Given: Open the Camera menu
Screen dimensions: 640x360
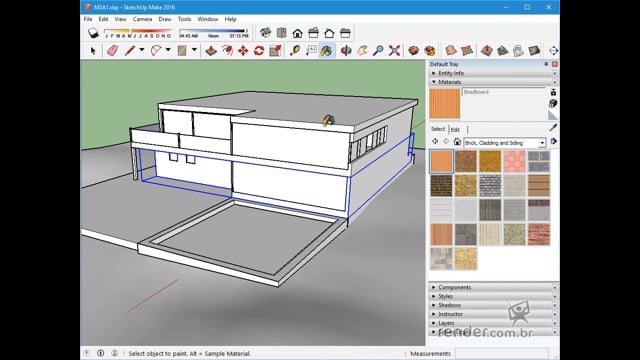Looking at the screenshot, I should (142, 19).
